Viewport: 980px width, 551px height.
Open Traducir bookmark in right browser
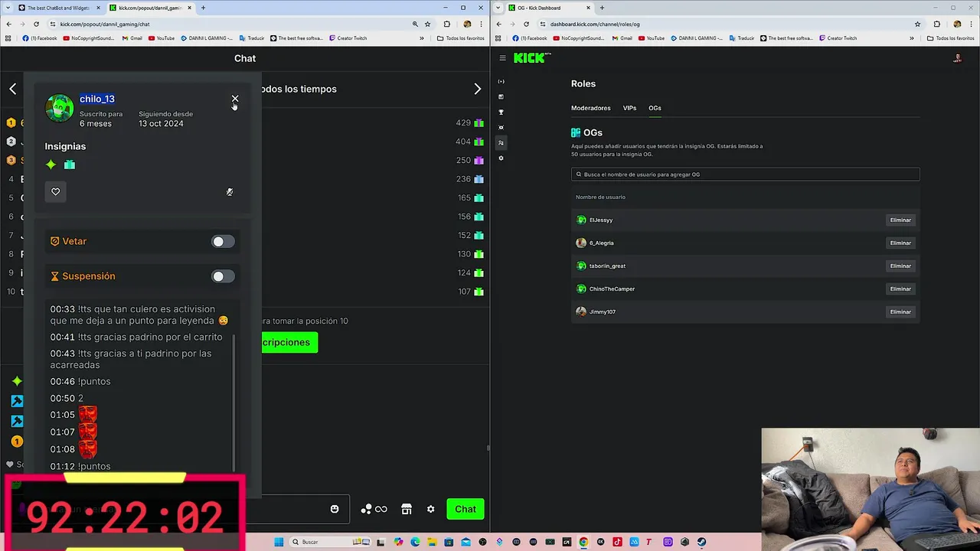pyautogui.click(x=741, y=38)
